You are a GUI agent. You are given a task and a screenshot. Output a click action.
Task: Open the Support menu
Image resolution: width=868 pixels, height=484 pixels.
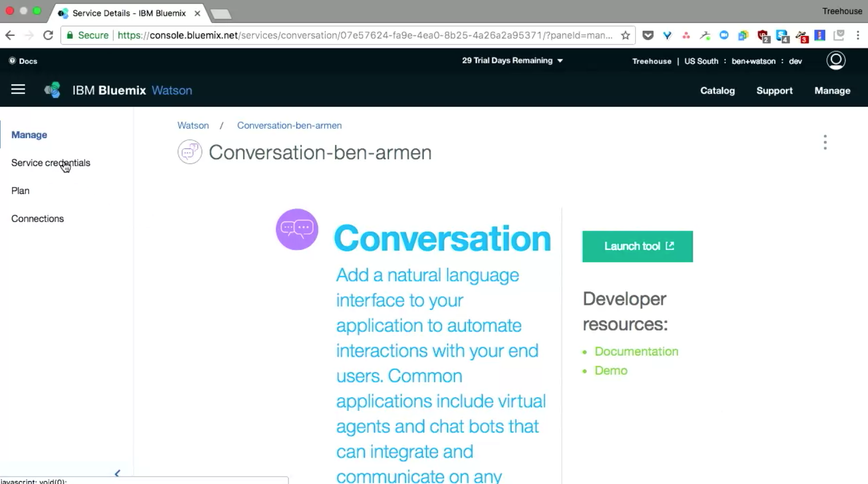click(x=774, y=91)
